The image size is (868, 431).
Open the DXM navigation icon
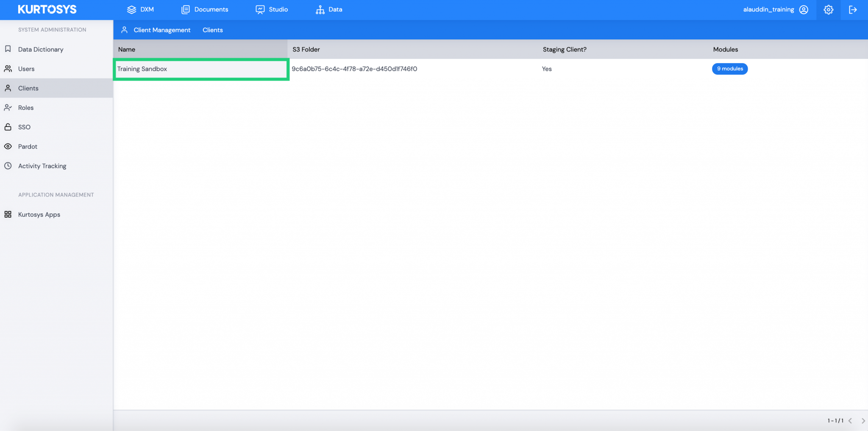[131, 9]
